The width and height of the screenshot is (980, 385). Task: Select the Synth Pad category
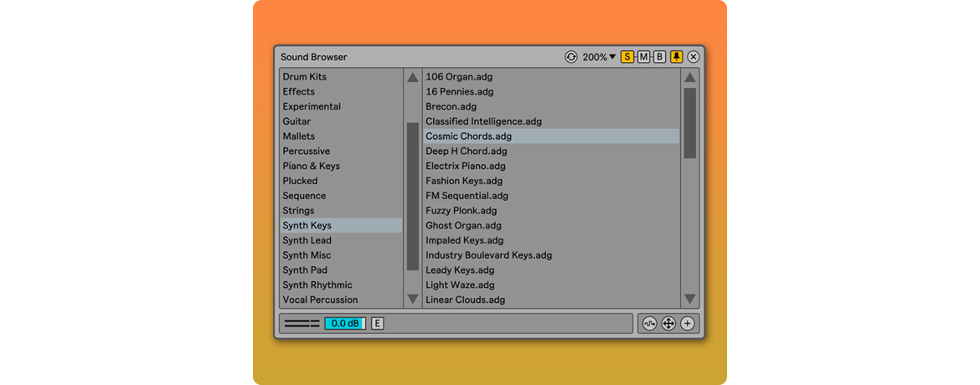coord(305,270)
